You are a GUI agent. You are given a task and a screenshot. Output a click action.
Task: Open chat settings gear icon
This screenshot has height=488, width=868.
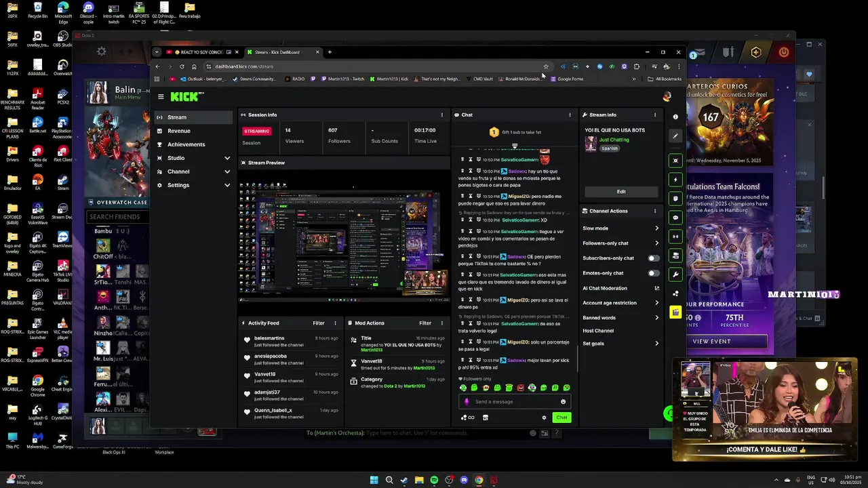(544, 418)
